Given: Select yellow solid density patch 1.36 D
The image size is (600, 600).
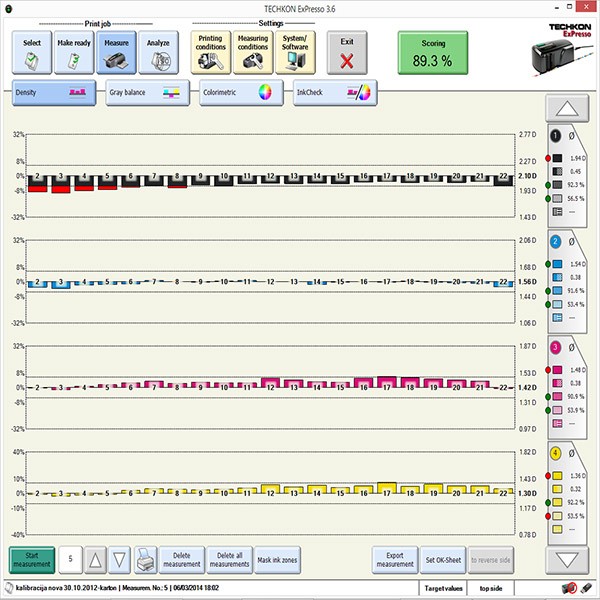Looking at the screenshot, I should [558, 476].
